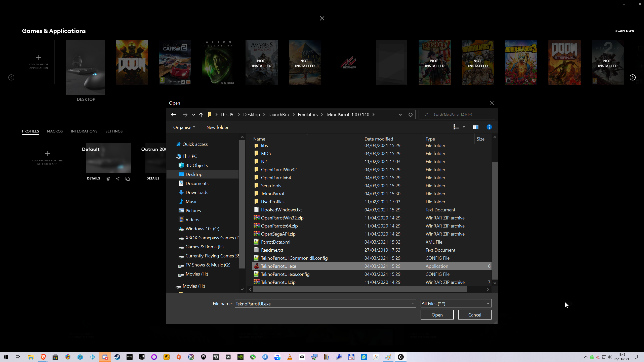Open the address bar history dropdown
Image resolution: width=644 pixels, height=362 pixels.
coord(400,115)
